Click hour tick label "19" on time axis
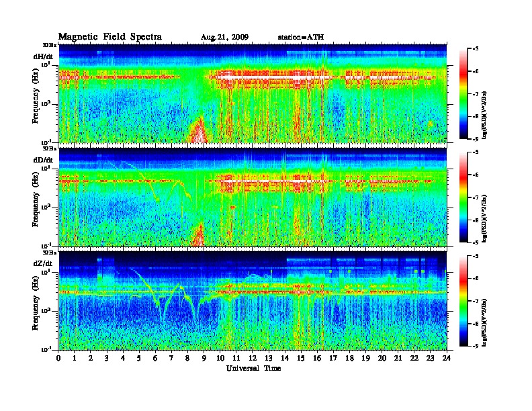This screenshot has height=411, width=532. [365, 358]
